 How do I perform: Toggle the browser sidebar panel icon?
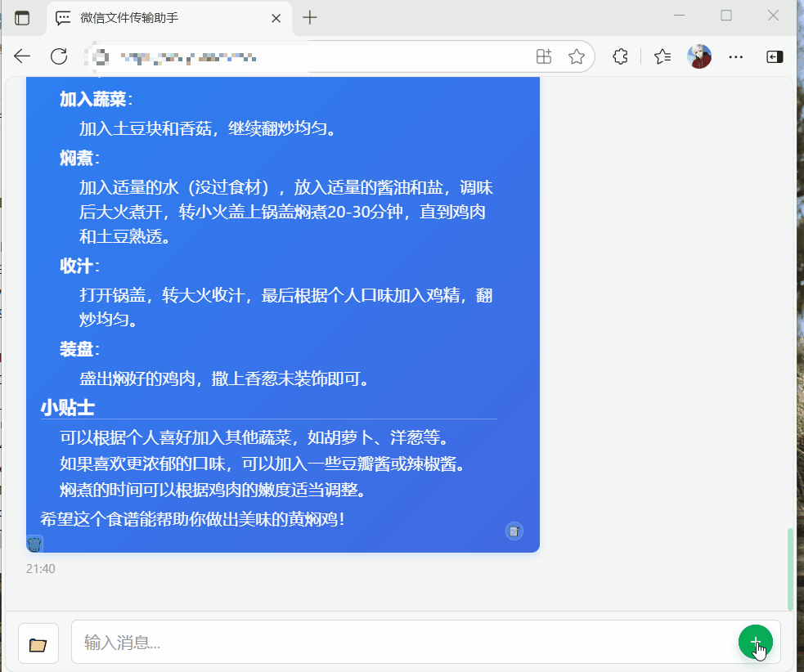(x=774, y=56)
